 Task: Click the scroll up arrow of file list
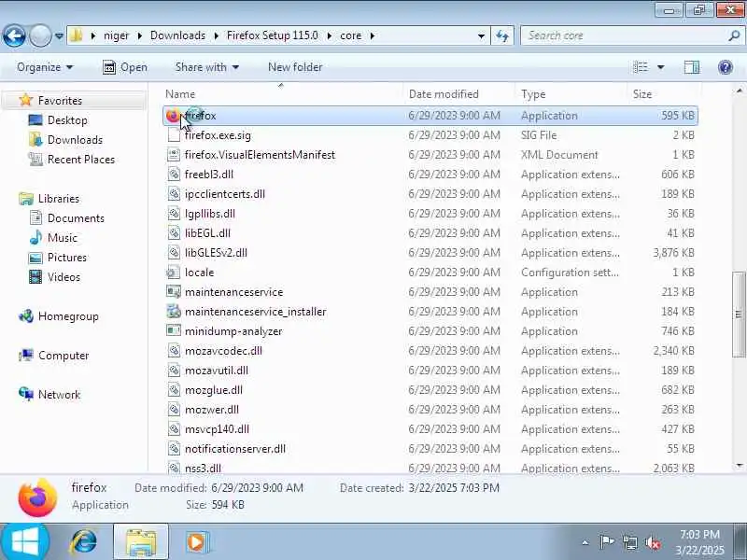(x=739, y=90)
